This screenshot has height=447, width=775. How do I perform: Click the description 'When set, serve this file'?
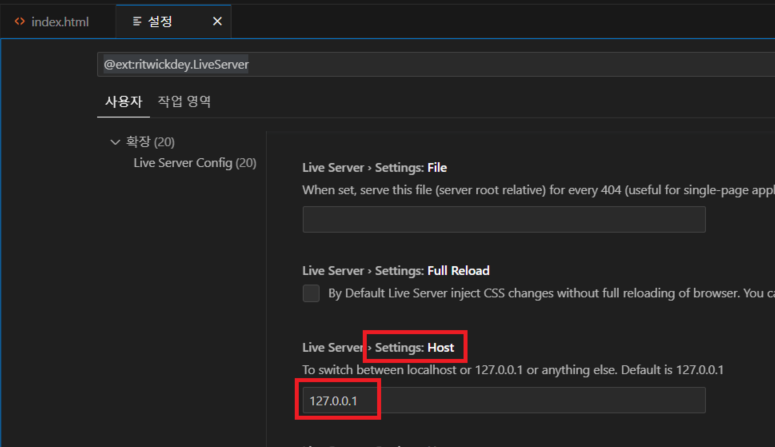point(538,190)
